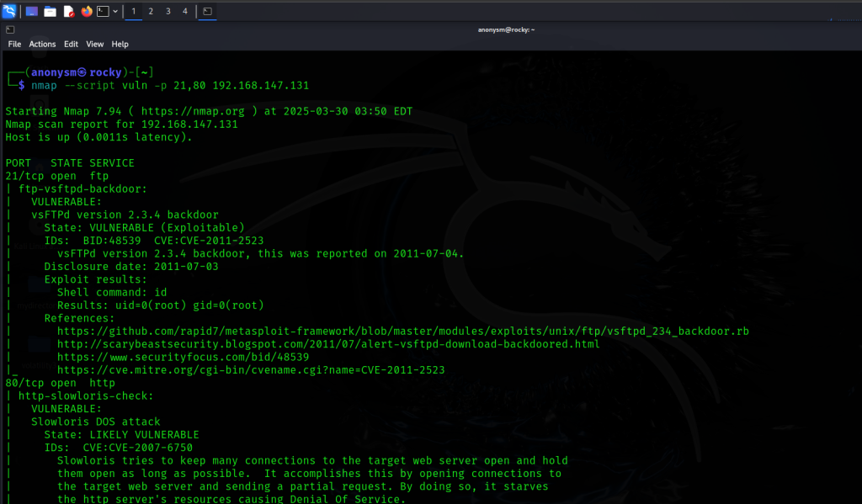
Task: Switch to workspace 1
Action: 134,11
